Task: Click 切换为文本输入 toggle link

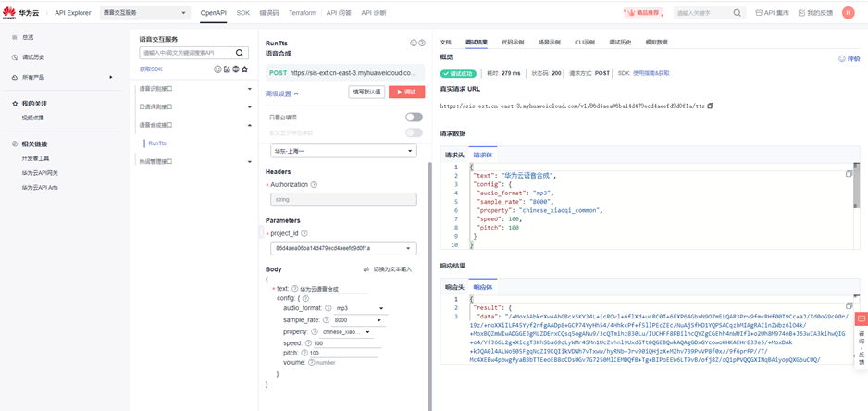Action: [388, 269]
